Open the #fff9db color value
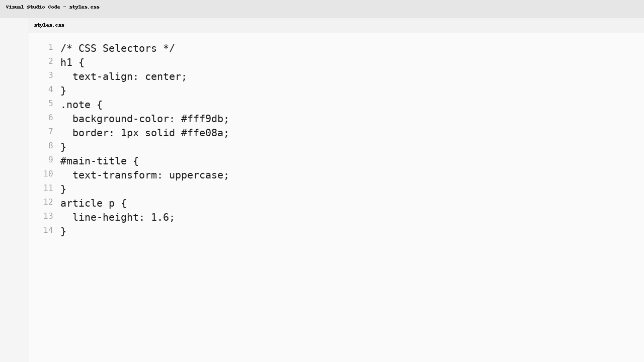644x362 pixels. point(204,119)
